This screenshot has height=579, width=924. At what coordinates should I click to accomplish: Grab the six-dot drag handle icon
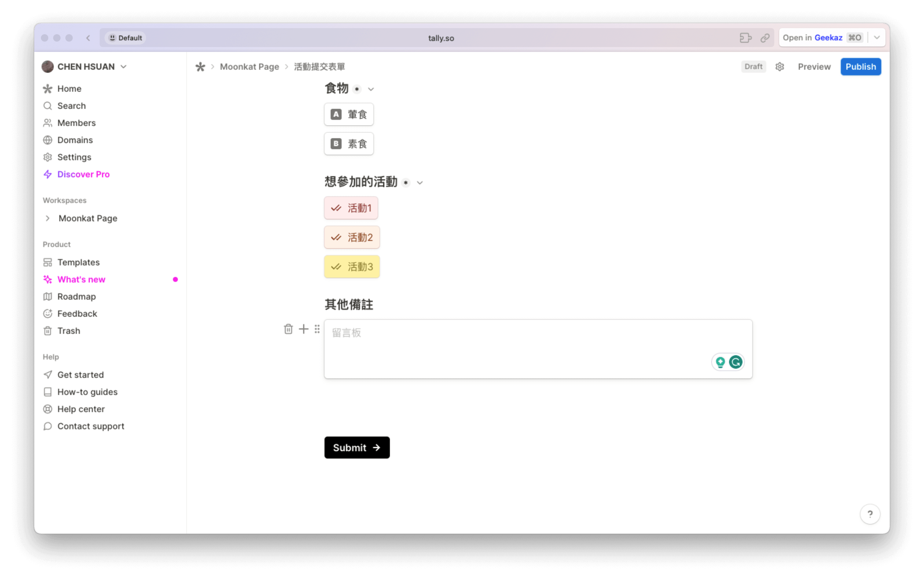tap(317, 329)
